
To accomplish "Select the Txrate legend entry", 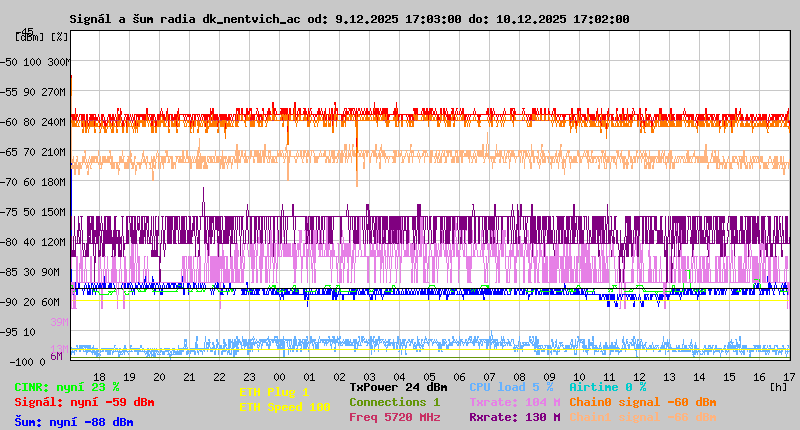I will click(514, 402).
